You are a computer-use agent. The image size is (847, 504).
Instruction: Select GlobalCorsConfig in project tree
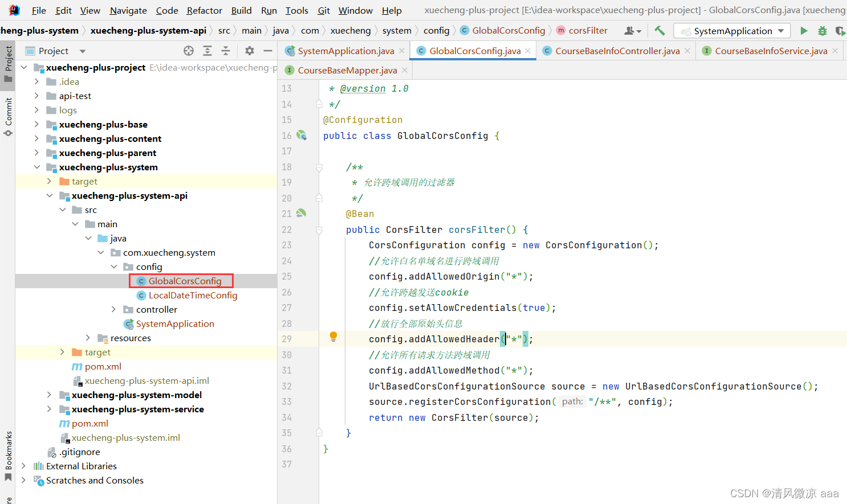pos(185,281)
